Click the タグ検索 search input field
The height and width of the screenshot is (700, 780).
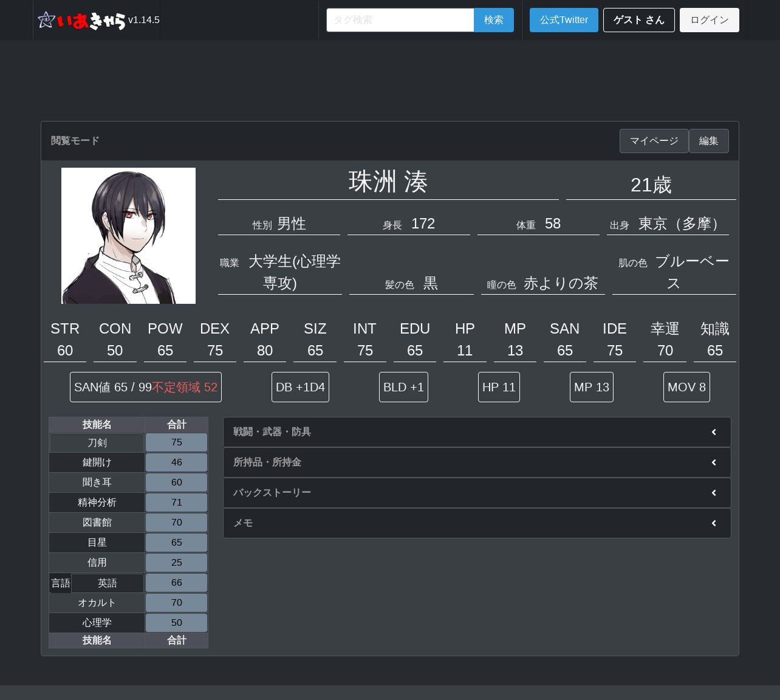[400, 20]
